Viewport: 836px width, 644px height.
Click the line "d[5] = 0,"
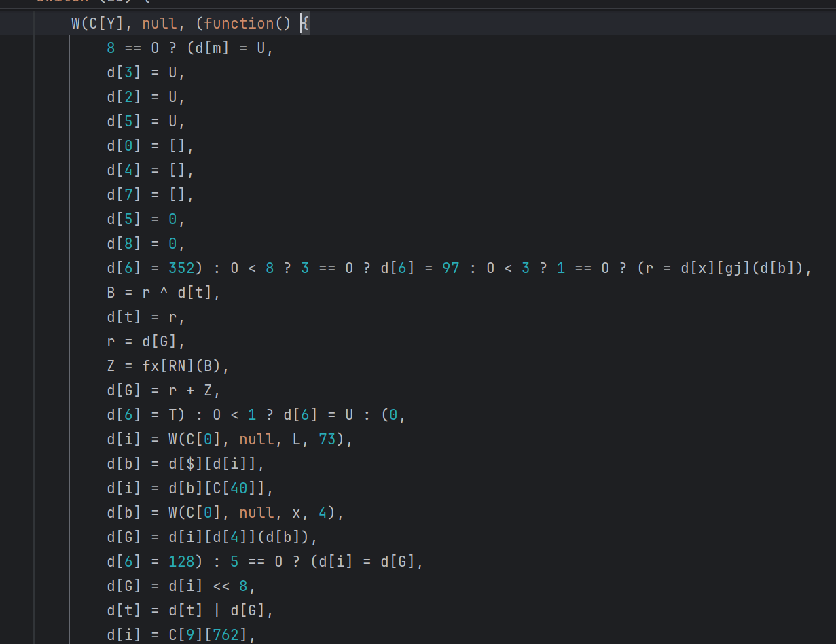(146, 219)
